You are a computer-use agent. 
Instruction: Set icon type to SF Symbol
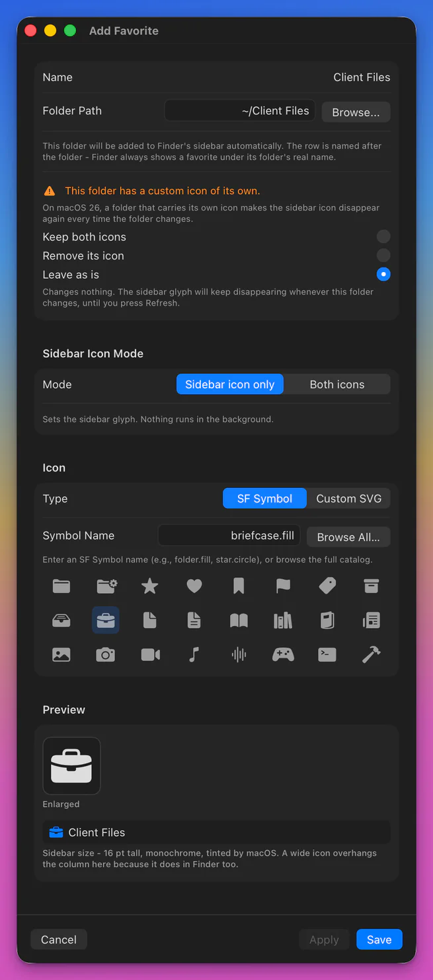264,499
